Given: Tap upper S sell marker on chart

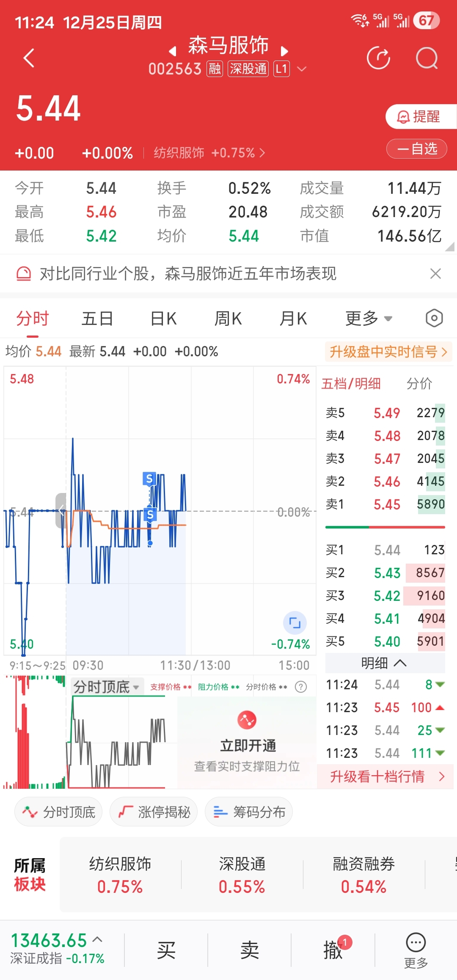Looking at the screenshot, I should [149, 479].
